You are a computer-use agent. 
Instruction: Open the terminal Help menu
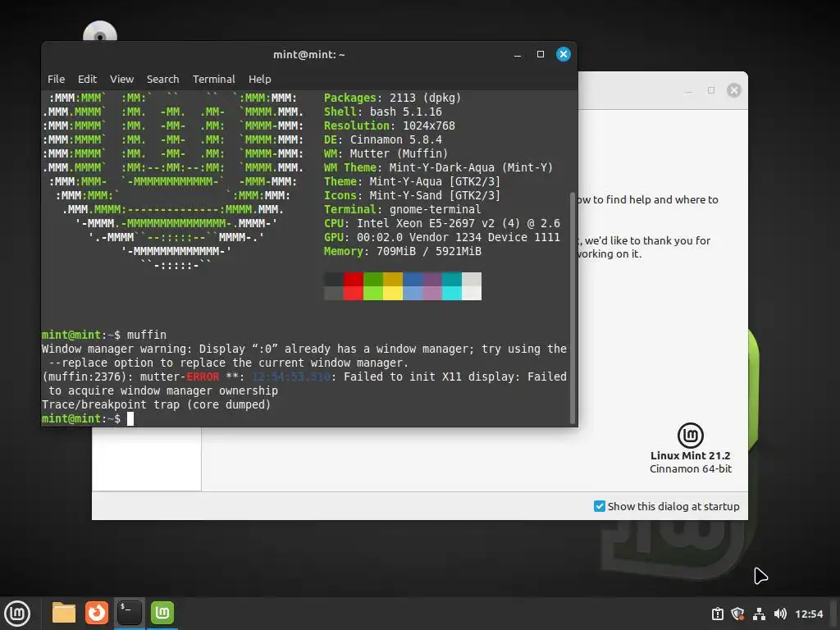[x=260, y=80]
